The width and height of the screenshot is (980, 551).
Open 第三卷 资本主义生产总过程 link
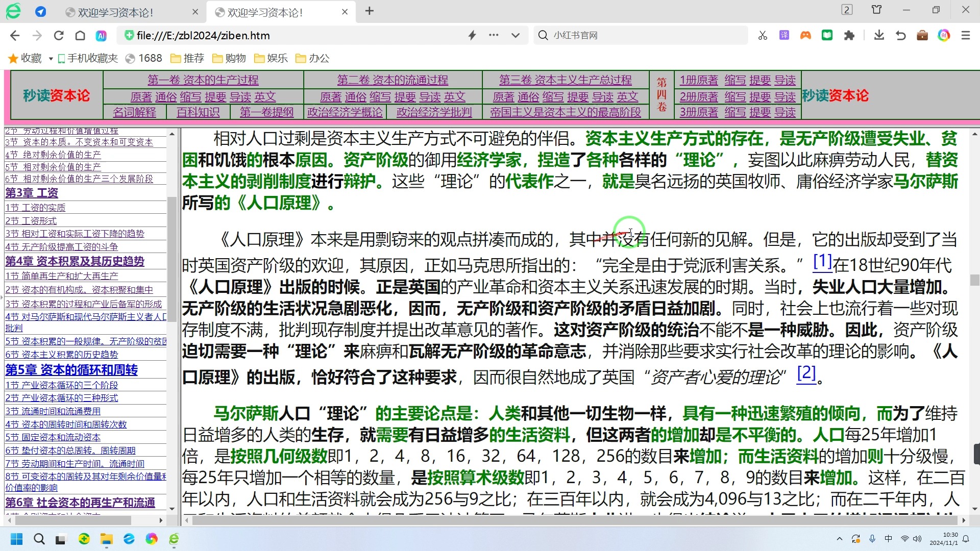566,80
